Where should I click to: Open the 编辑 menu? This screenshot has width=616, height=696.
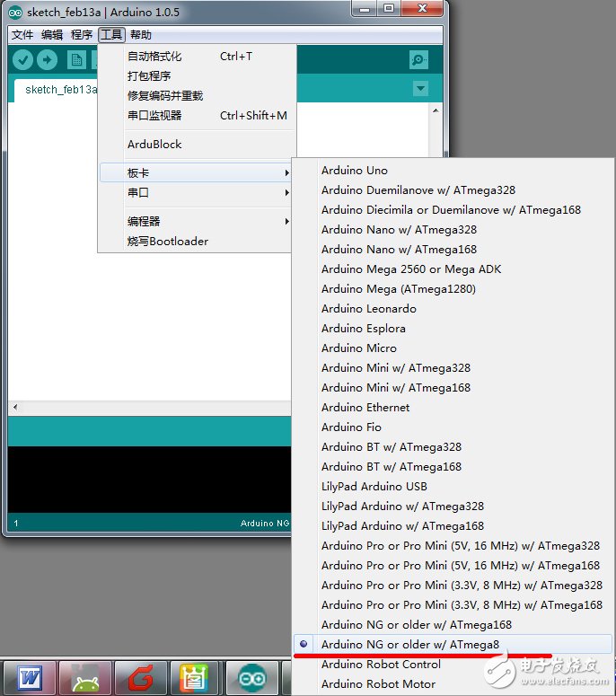point(52,35)
